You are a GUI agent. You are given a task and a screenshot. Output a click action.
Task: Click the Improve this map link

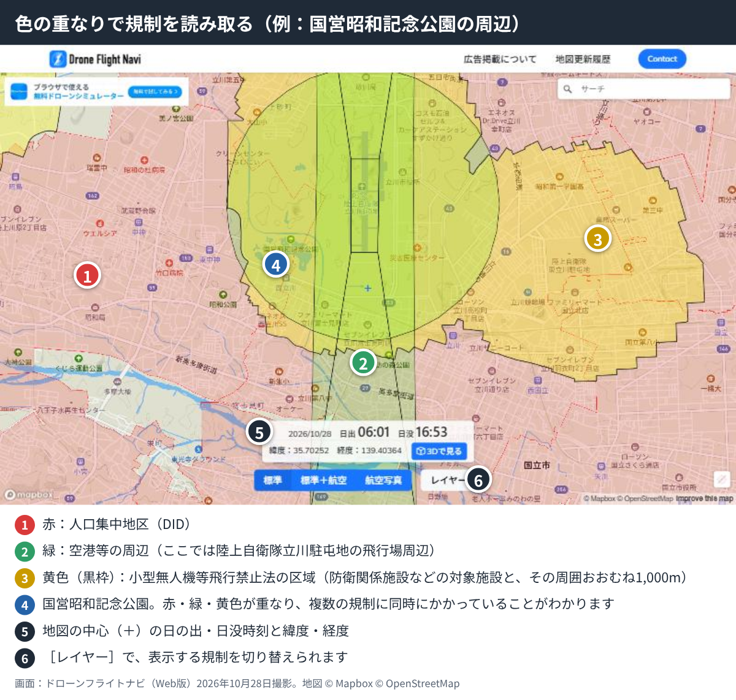pyautogui.click(x=705, y=498)
